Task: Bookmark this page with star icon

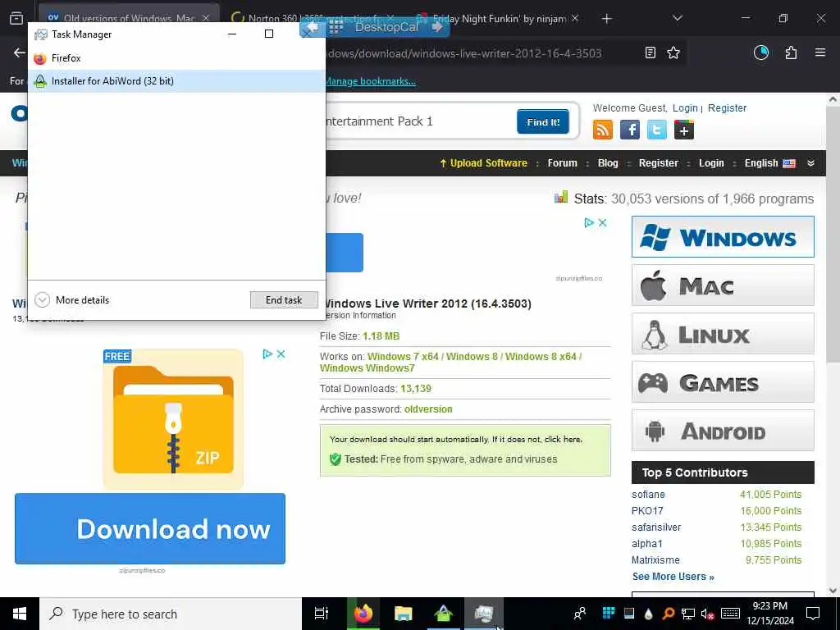Action: 673,52
